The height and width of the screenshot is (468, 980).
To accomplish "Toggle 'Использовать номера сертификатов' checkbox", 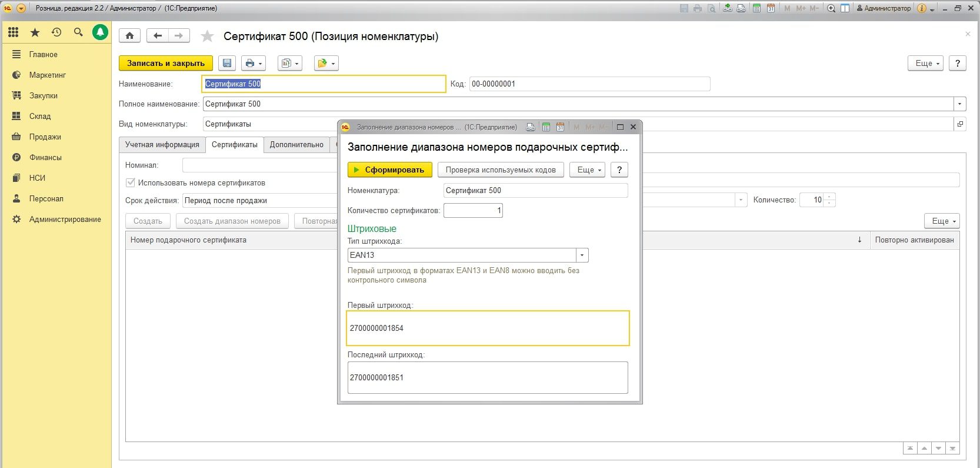I will 131,182.
